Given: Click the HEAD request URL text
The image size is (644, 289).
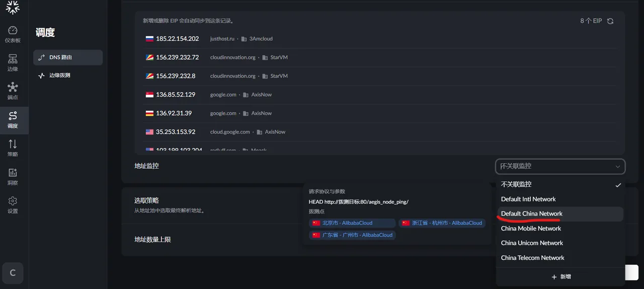Looking at the screenshot, I should [358, 202].
